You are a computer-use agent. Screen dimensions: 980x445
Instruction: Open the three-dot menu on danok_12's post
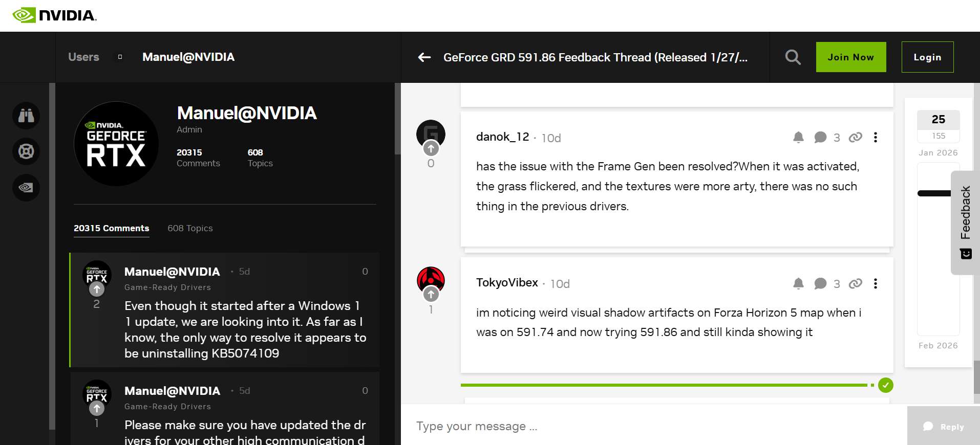coord(876,137)
